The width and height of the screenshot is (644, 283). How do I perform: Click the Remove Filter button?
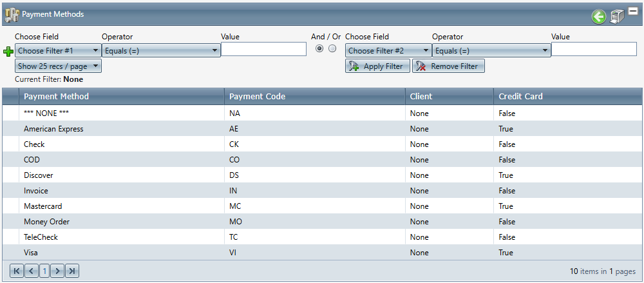tap(448, 66)
